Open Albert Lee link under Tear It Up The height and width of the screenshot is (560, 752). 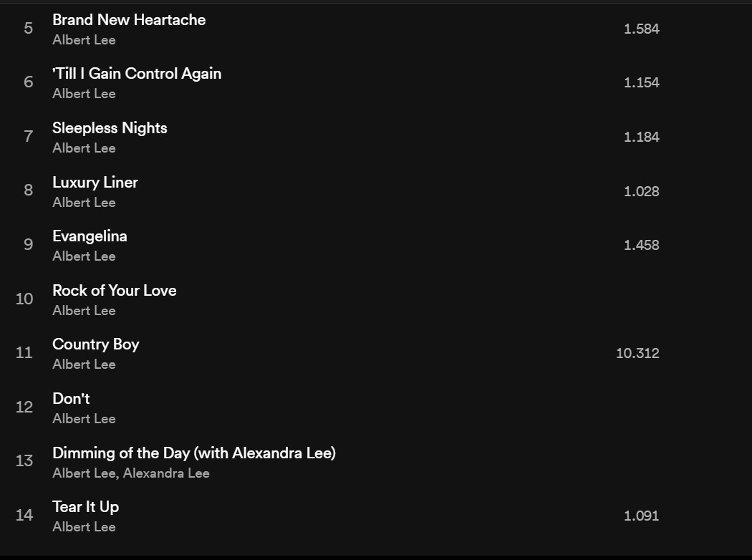coord(84,527)
